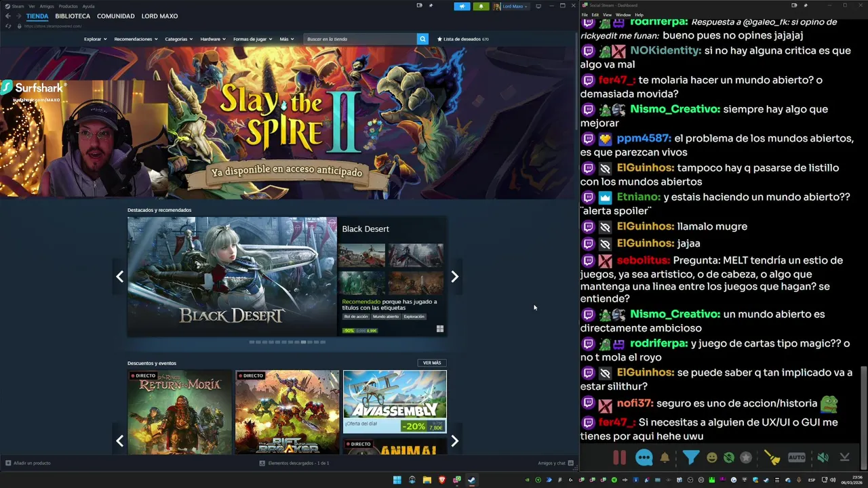Open File Explorer from the taskbar
Viewport: 868px width, 488px height.
[427, 480]
